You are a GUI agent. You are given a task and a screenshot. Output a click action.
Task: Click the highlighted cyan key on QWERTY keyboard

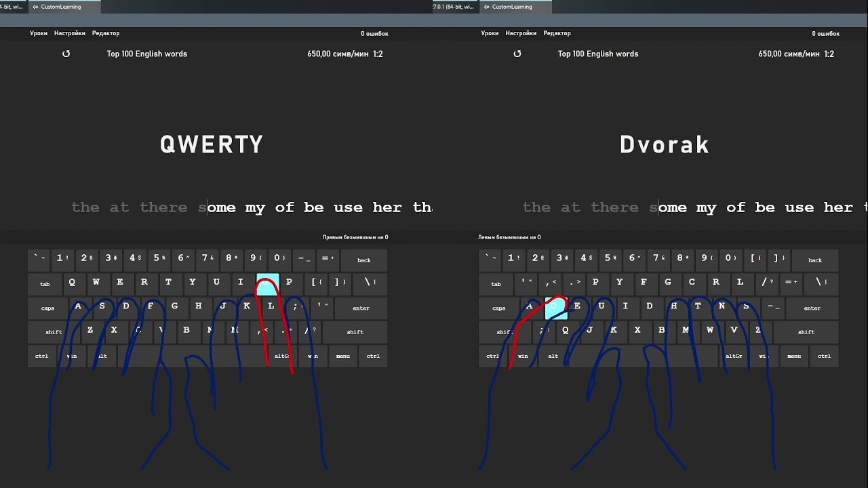click(267, 284)
